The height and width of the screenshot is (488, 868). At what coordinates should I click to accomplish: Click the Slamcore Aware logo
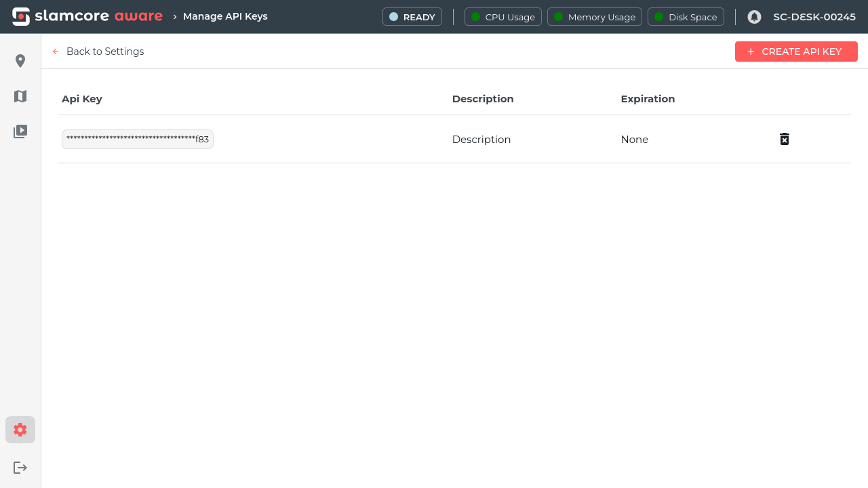tap(87, 16)
